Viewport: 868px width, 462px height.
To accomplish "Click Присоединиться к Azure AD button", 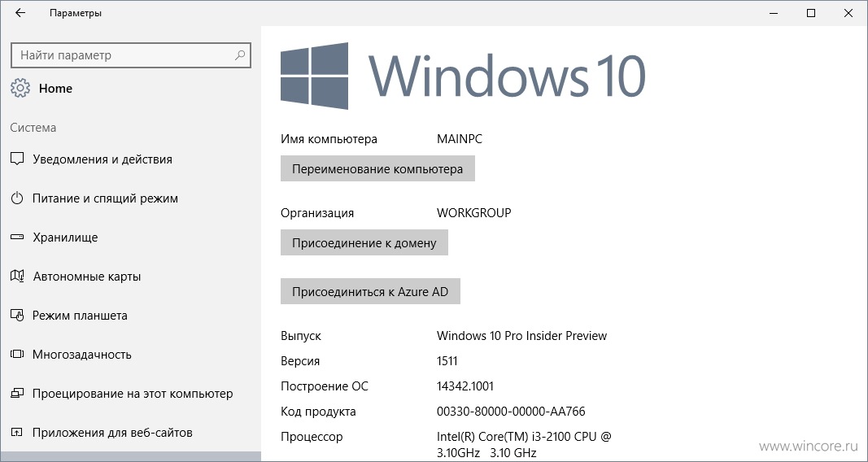I will click(370, 291).
